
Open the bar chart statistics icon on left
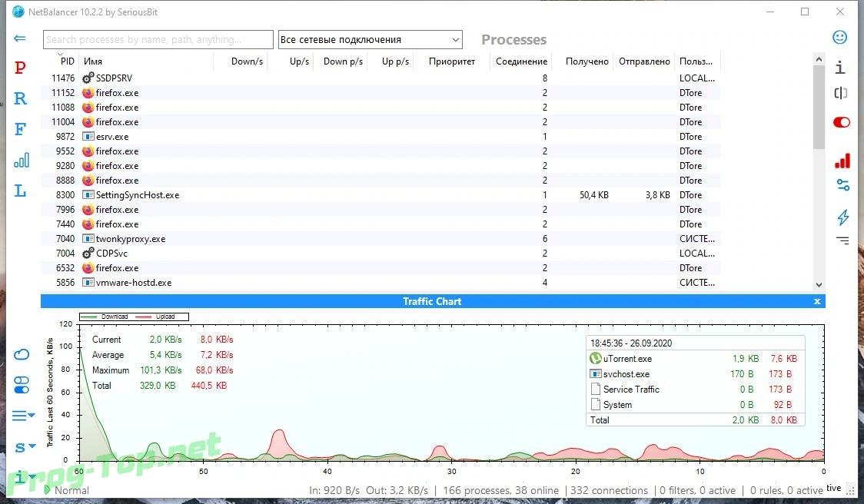[22, 161]
